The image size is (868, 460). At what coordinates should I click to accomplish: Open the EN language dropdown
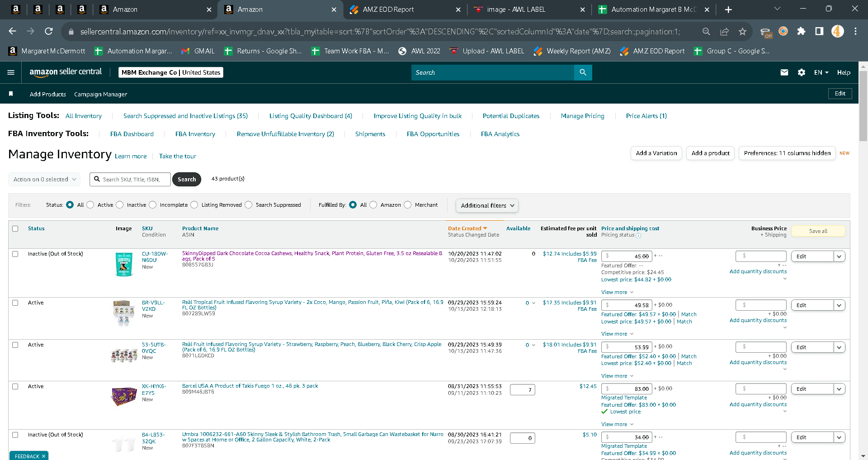tap(821, 72)
